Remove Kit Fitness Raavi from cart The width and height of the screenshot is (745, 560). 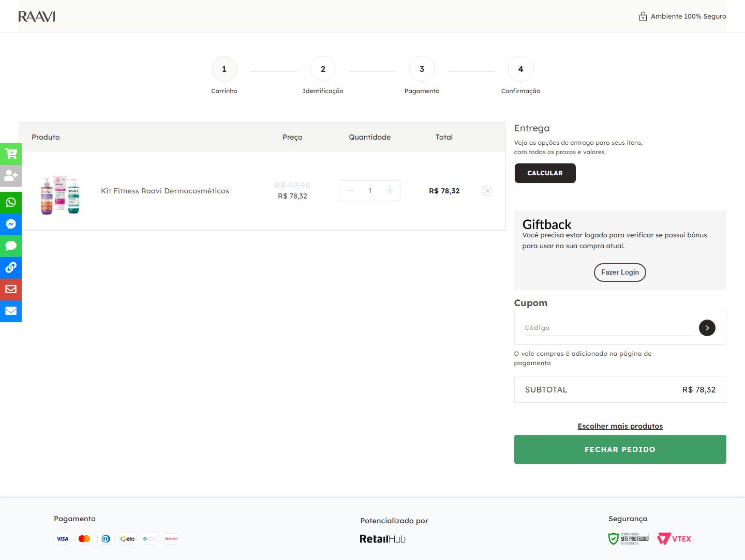[487, 191]
